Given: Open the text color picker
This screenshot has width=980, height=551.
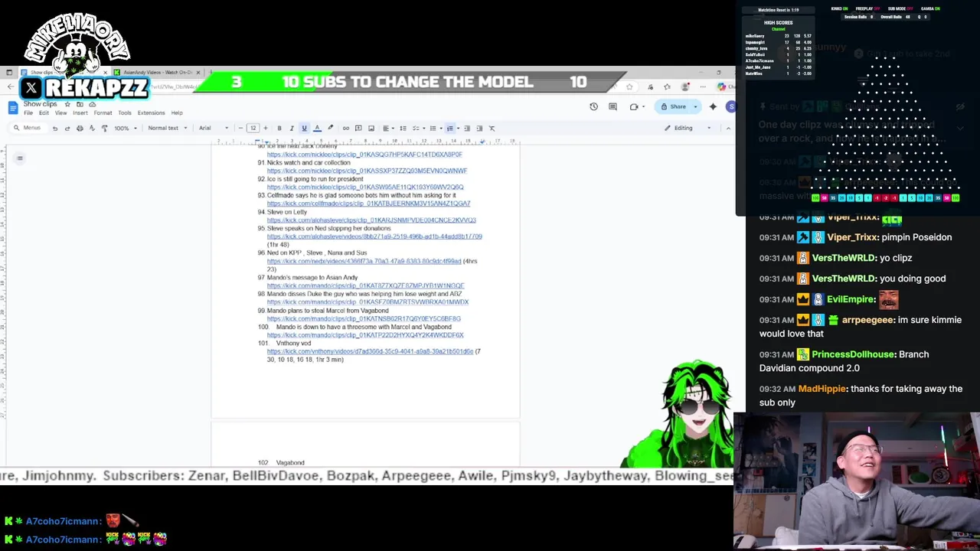Looking at the screenshot, I should pyautogui.click(x=317, y=129).
